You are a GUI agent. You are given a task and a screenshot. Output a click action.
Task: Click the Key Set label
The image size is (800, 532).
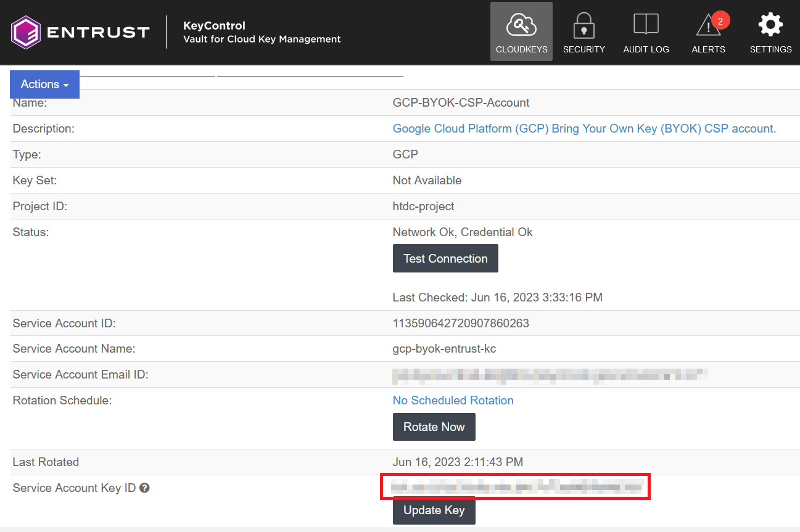click(x=35, y=180)
